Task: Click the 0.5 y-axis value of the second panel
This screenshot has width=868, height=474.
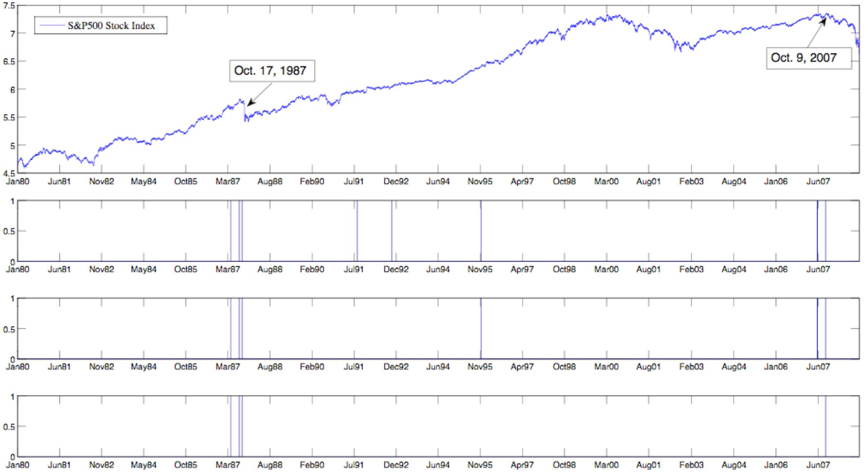Action: tap(9, 231)
